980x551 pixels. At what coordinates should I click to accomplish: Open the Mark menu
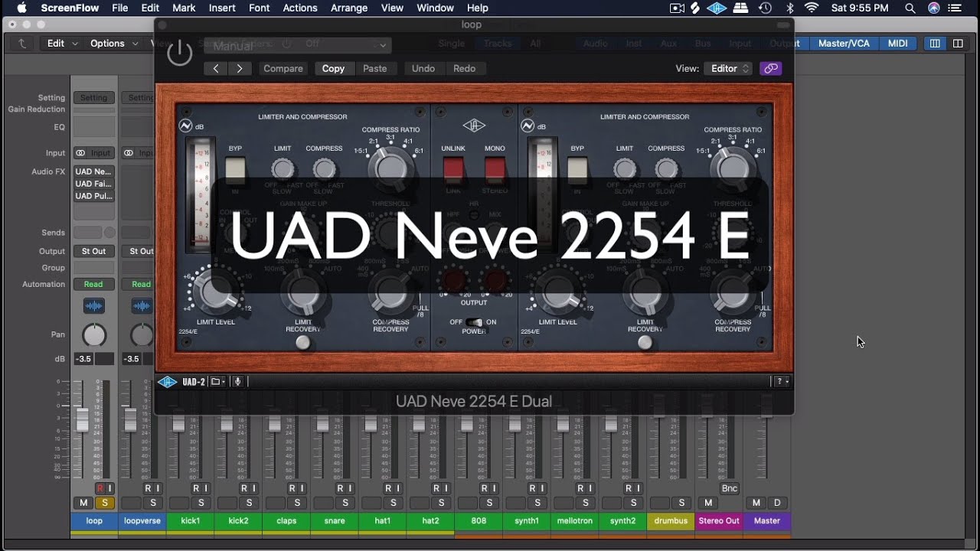184,8
